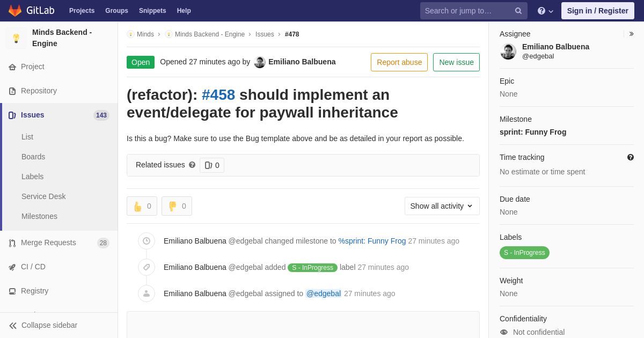Click the New issue button
The width and height of the screenshot is (644, 338).
tap(456, 62)
